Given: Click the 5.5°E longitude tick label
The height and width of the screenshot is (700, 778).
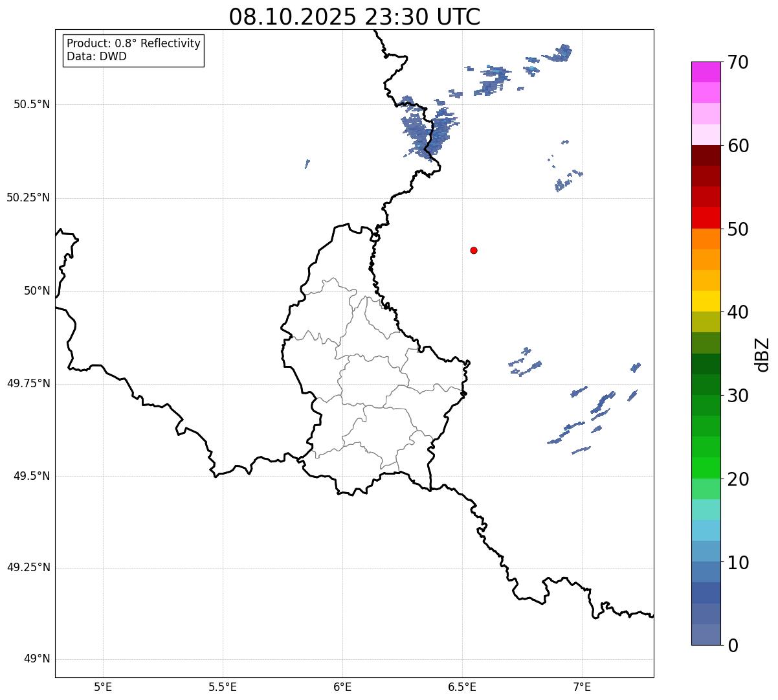Looking at the screenshot, I should [x=223, y=686].
